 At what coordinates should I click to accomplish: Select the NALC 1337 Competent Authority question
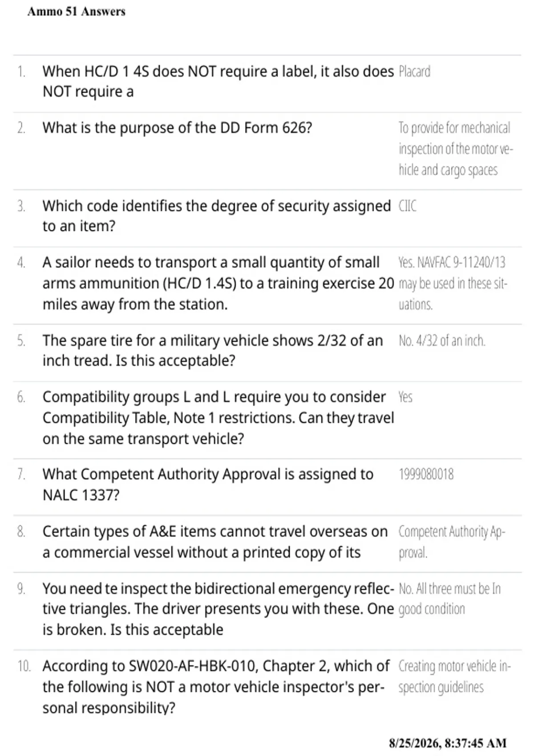click(x=208, y=485)
